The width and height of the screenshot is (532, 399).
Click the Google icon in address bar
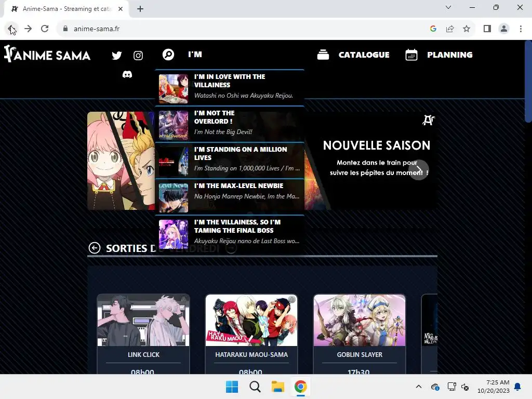433,29
